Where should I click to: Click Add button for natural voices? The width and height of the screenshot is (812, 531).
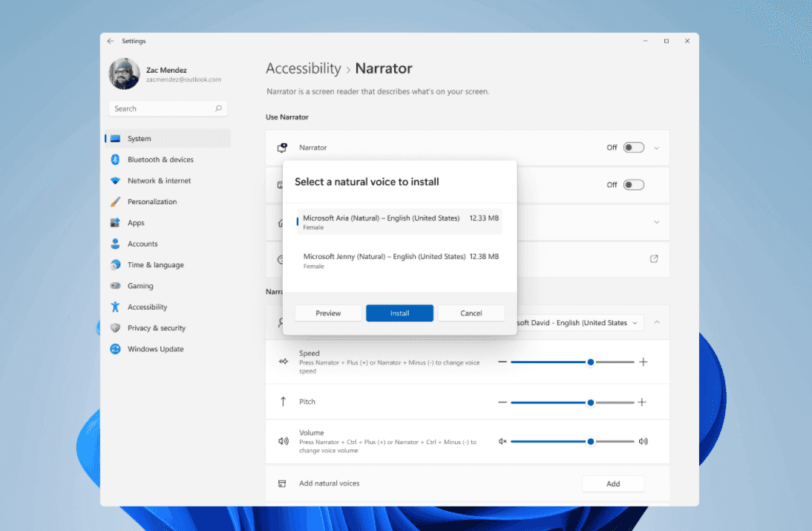(x=613, y=483)
